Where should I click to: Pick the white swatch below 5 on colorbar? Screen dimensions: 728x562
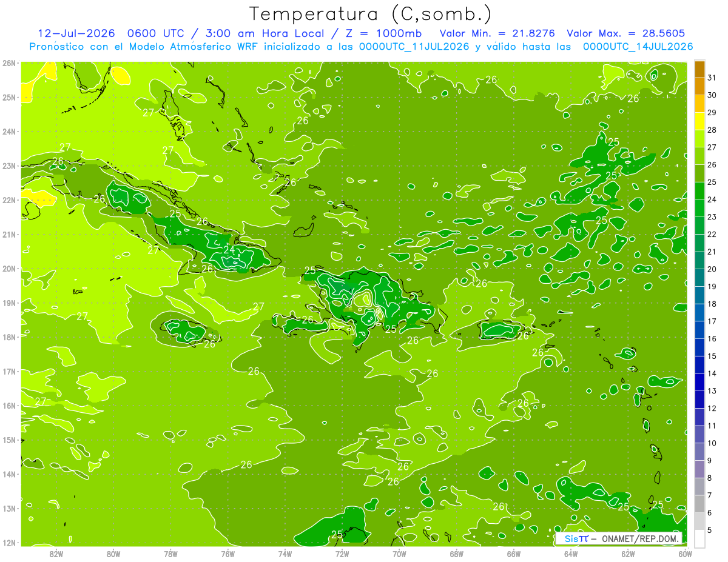pos(699,538)
